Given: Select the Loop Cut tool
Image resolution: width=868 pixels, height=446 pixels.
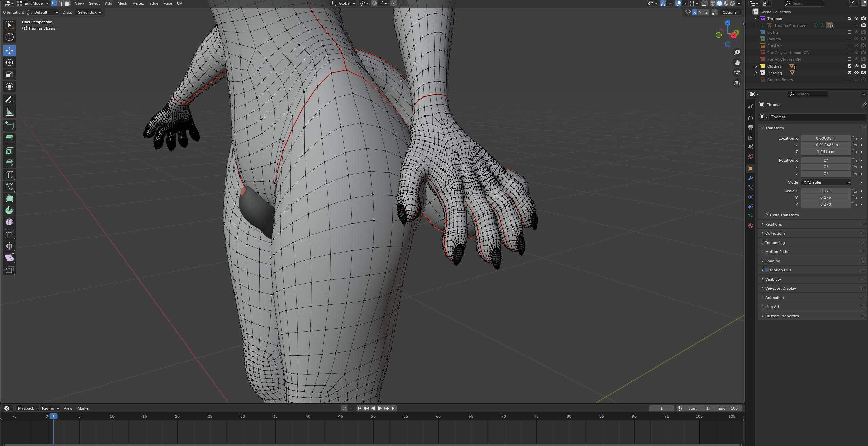Looking at the screenshot, I should coord(10,175).
